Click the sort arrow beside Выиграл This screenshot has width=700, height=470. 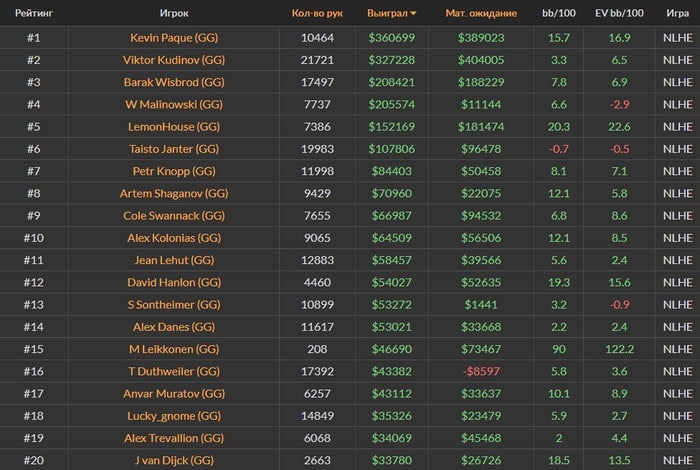click(414, 14)
